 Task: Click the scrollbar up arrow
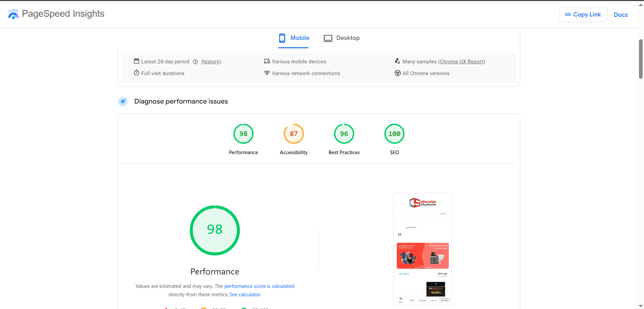pos(641,4)
